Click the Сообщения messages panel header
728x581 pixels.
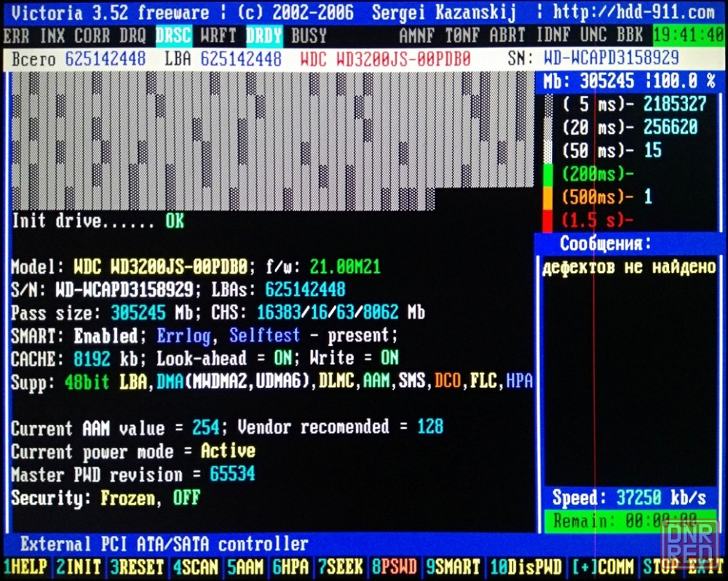click(606, 243)
